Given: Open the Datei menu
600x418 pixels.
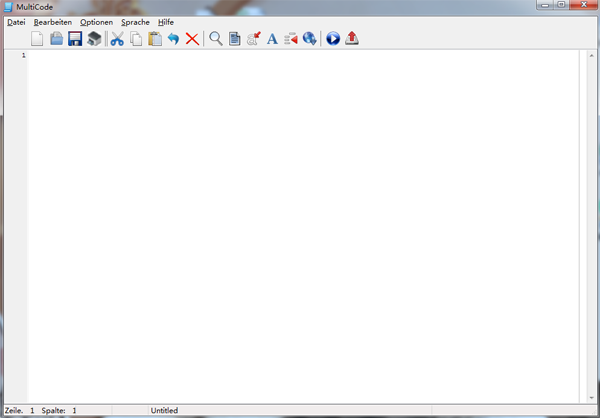Looking at the screenshot, I should (16, 22).
